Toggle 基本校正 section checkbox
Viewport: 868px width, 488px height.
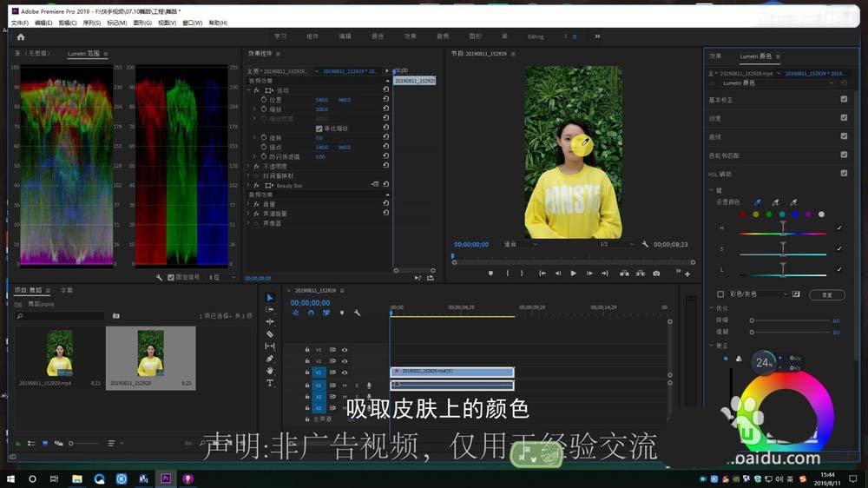point(844,99)
